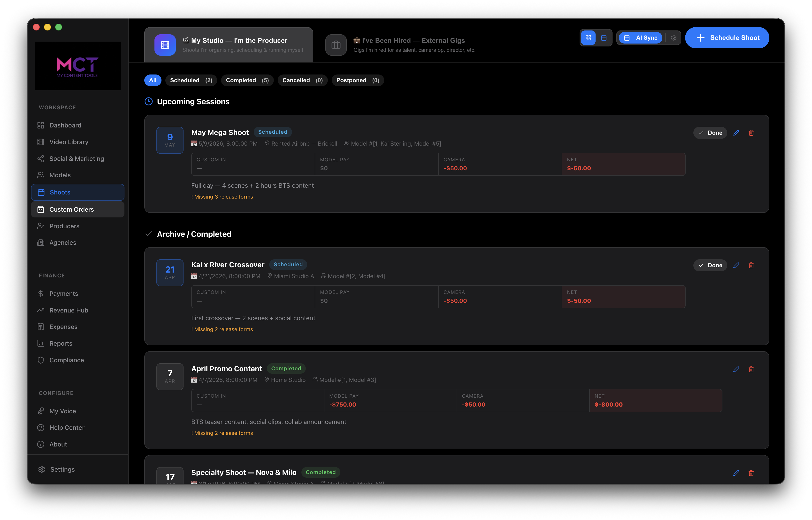
Task: Select Social & Marketing in the sidebar
Action: tap(77, 158)
